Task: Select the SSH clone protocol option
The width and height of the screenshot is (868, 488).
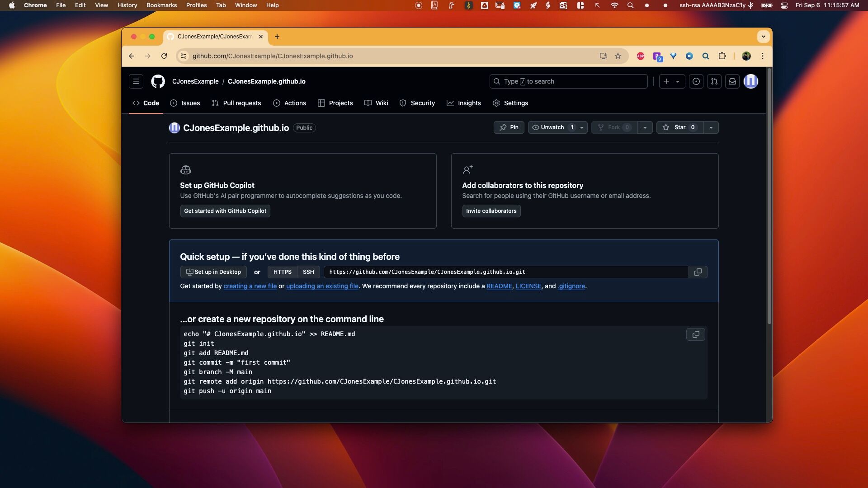Action: coord(308,272)
